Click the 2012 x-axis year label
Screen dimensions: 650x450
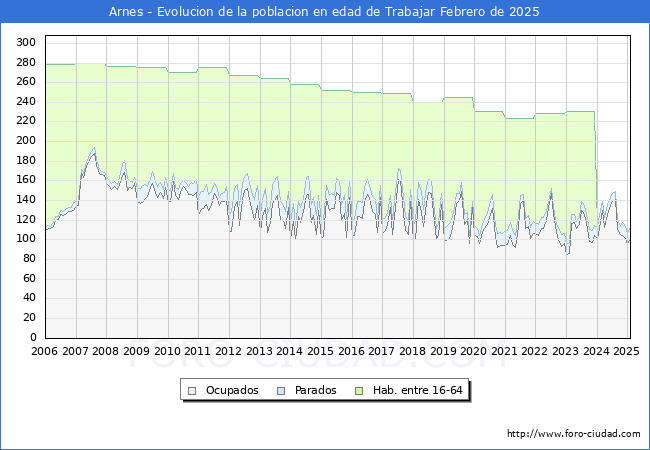click(x=228, y=351)
